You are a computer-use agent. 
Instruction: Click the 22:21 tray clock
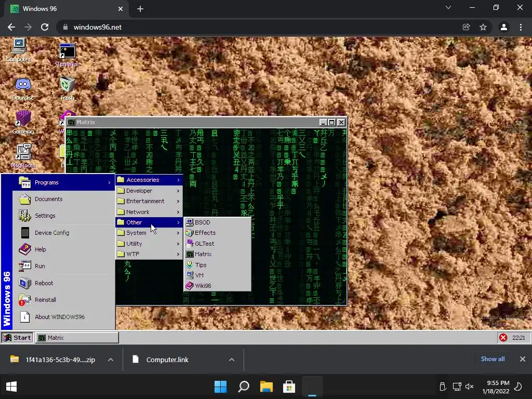(518, 338)
